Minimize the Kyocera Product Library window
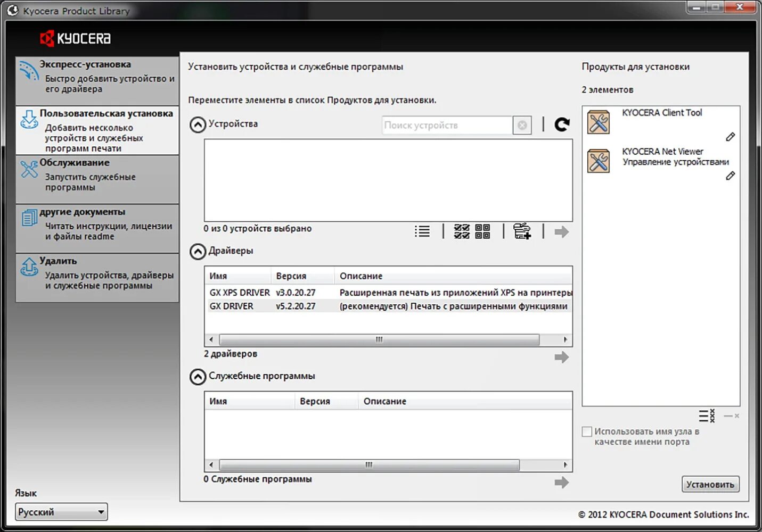762x532 pixels. click(x=697, y=7)
